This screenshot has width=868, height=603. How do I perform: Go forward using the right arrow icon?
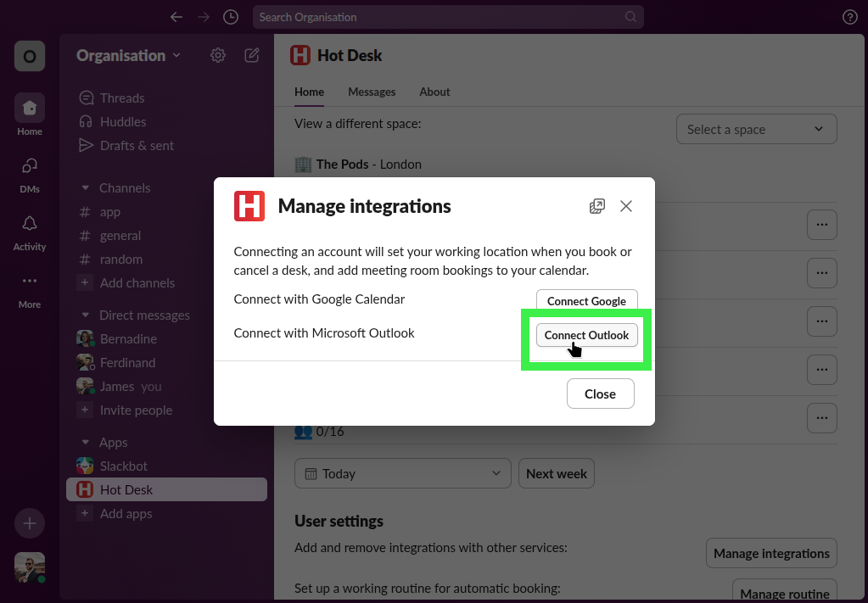(x=204, y=17)
